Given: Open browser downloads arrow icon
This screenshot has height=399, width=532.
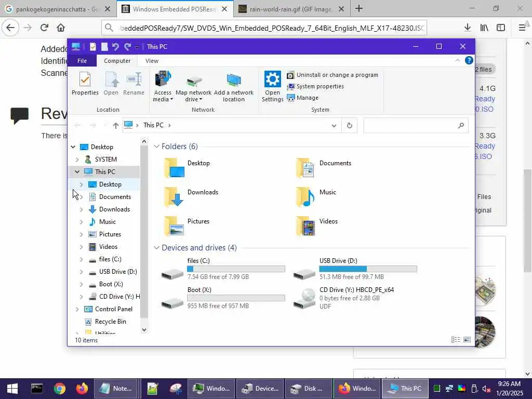Looking at the screenshot, I should (x=468, y=28).
